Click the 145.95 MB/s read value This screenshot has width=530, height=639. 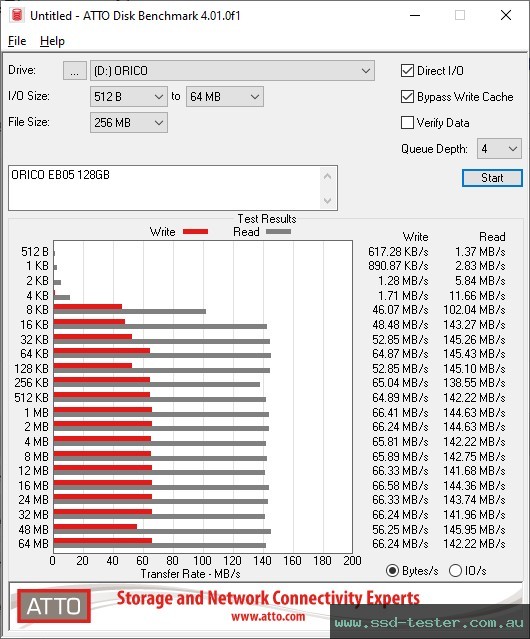[474, 529]
